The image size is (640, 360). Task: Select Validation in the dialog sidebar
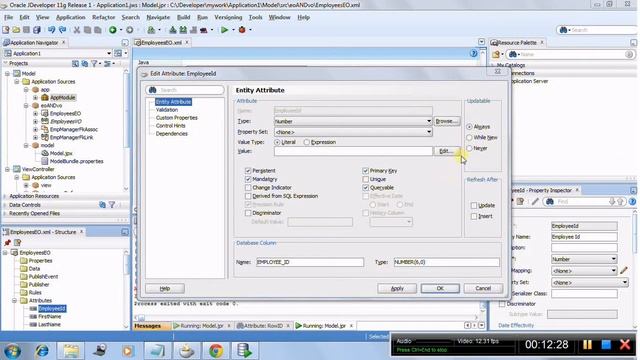[x=167, y=110]
